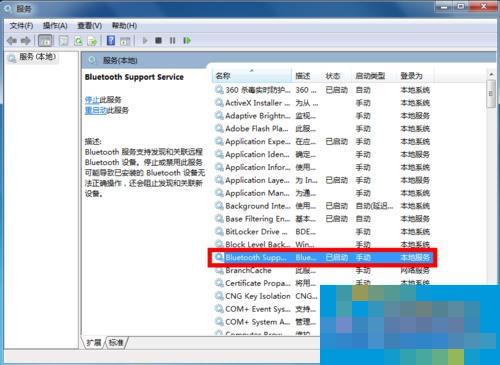Click the Export list toolbar icon
500x365 pixels.
(92, 41)
